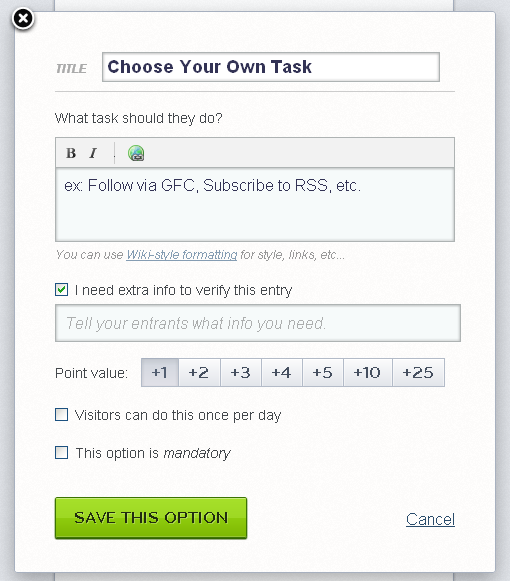Enable 'Visitors can do this once per day'
The image size is (510, 581).
62,415
